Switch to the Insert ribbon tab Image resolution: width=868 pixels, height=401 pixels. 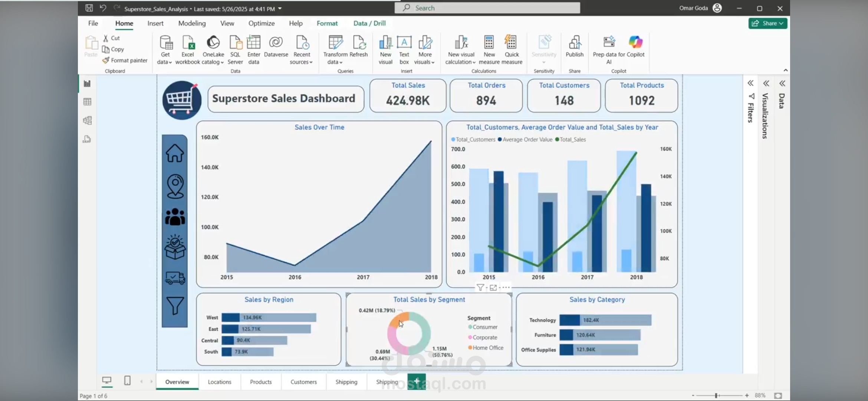pos(155,23)
